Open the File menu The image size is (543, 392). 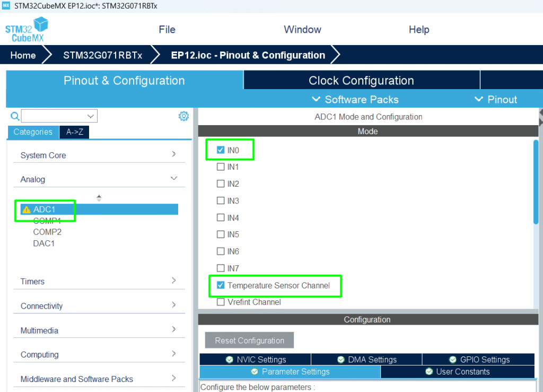167,30
